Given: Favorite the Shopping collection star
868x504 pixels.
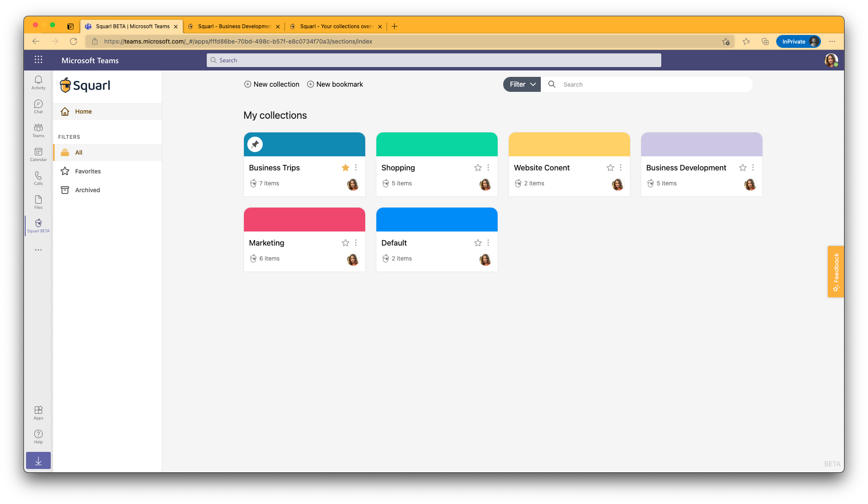Looking at the screenshot, I should tap(478, 168).
